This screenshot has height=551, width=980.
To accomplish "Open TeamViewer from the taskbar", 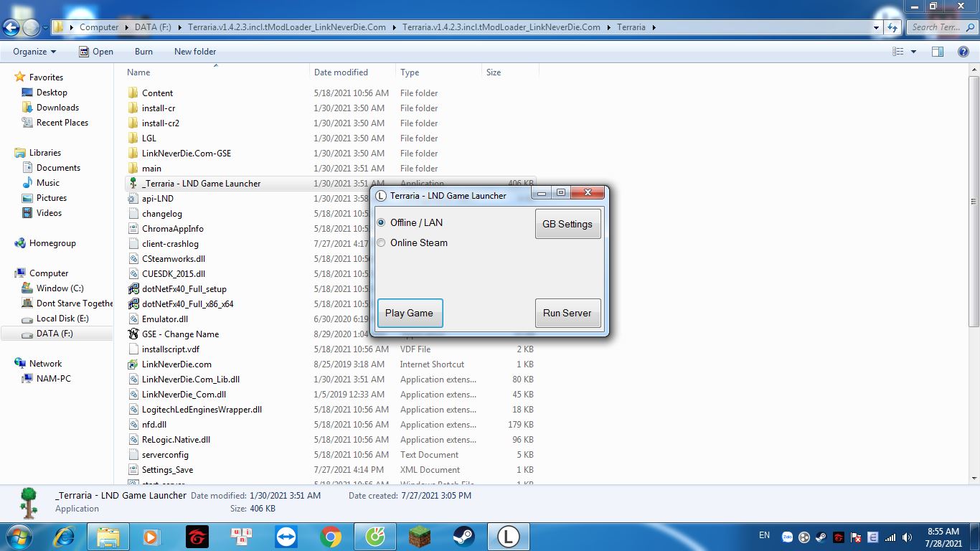I will (x=286, y=537).
